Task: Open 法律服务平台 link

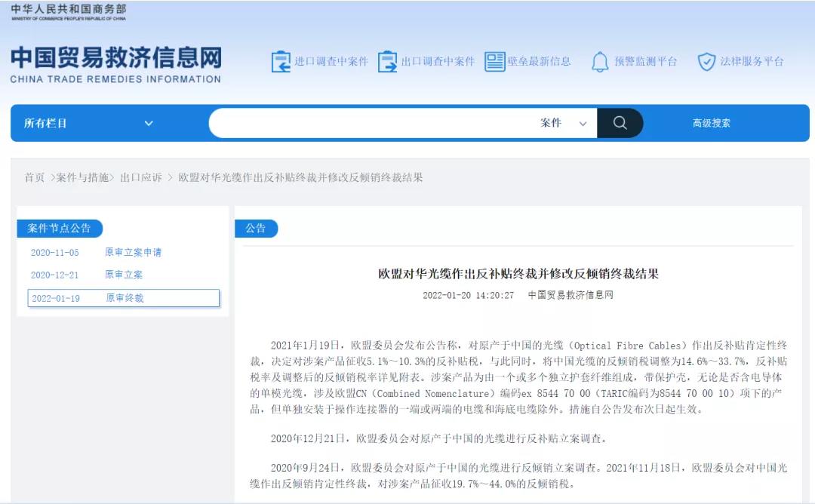Action: (x=752, y=61)
